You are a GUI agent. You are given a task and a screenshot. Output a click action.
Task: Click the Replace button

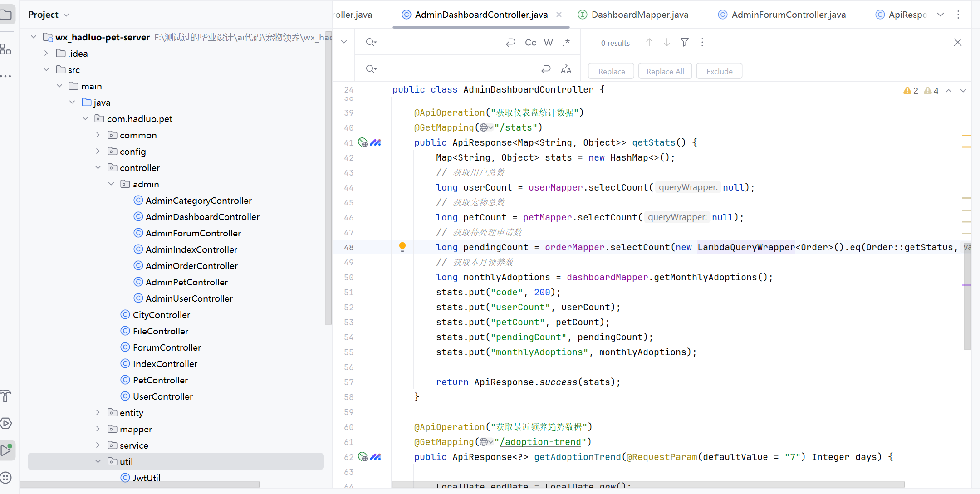coord(611,71)
